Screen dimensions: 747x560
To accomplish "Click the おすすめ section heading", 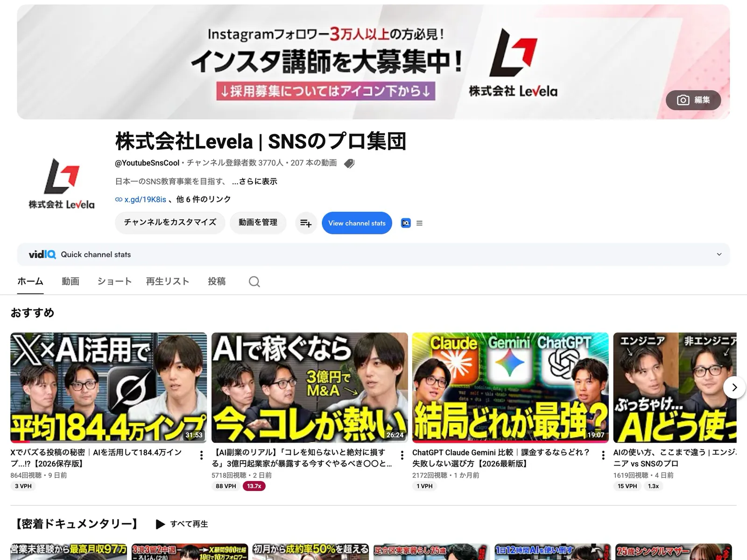I will pyautogui.click(x=32, y=313).
